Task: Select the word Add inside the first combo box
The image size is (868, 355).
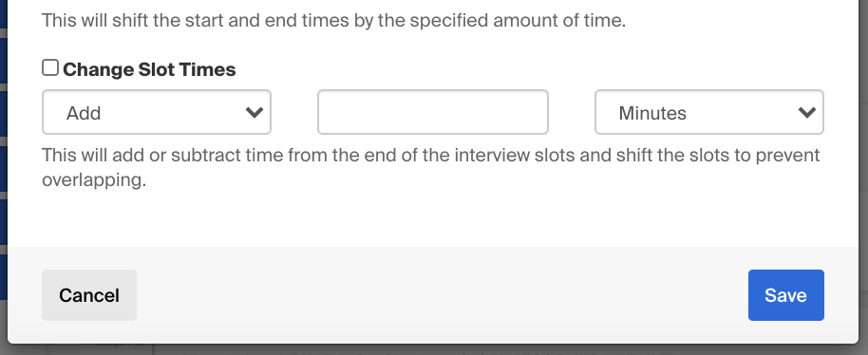Action: coord(84,113)
